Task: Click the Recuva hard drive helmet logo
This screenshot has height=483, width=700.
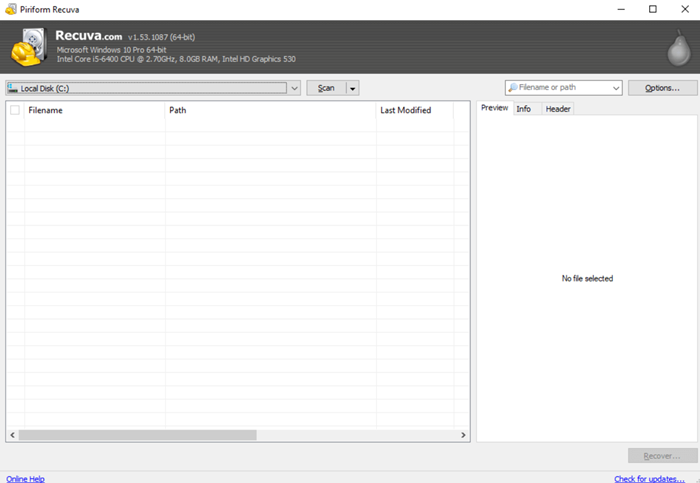Action: [x=29, y=47]
